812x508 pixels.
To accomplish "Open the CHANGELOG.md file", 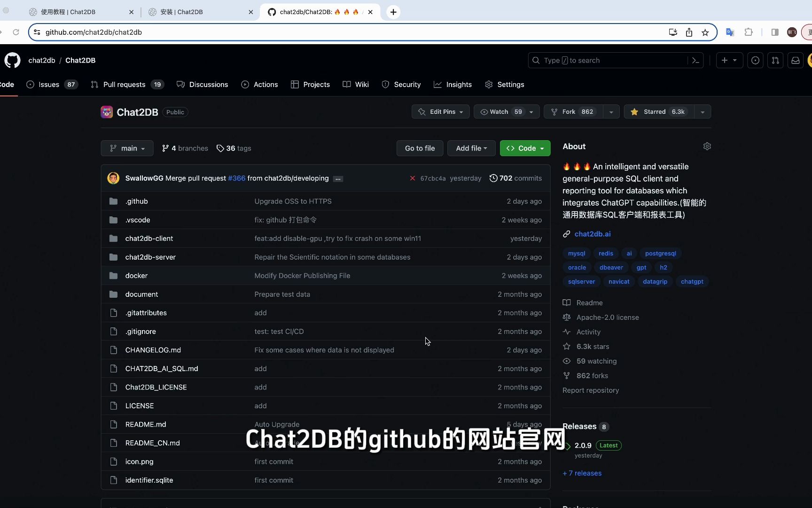I will tap(153, 350).
